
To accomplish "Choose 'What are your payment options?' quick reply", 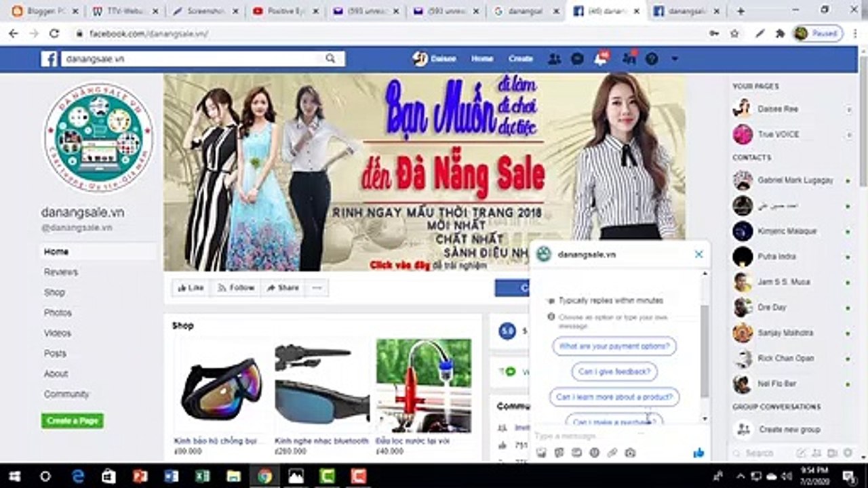I will pyautogui.click(x=614, y=346).
